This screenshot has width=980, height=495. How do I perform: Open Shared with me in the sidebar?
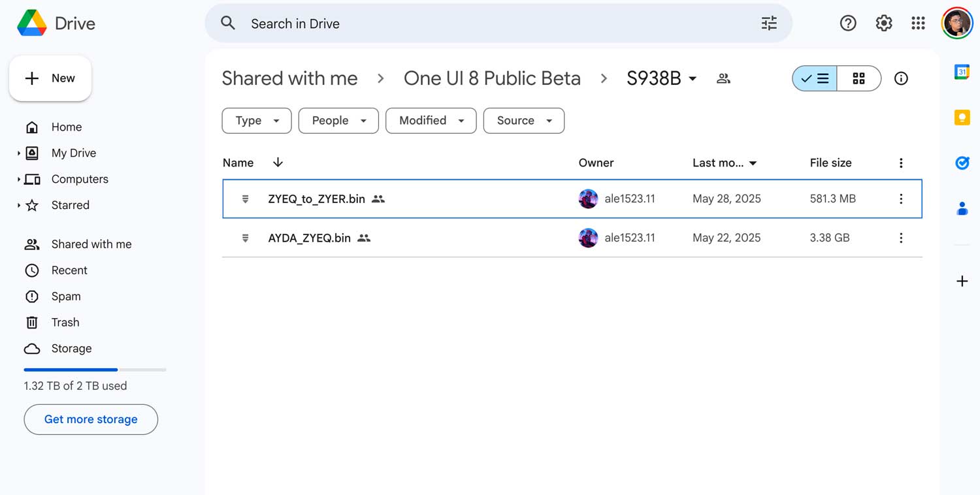(x=91, y=244)
